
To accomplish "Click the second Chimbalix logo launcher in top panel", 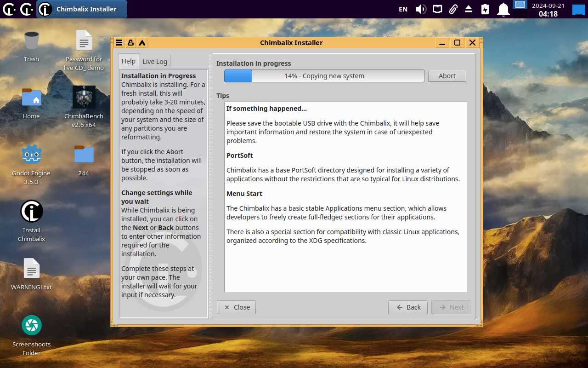I will 27,9.
